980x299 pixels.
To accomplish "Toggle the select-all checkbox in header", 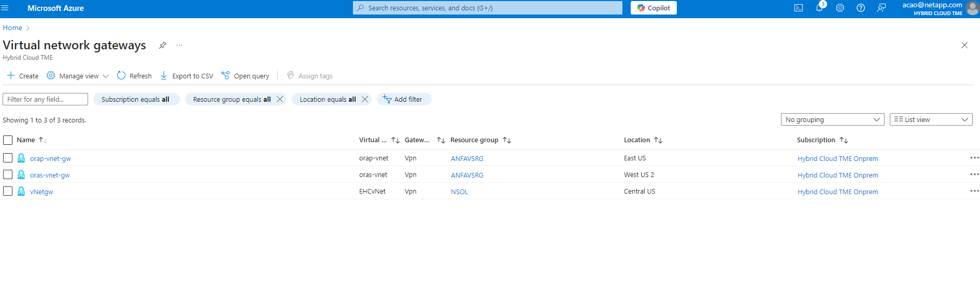I will 8,140.
